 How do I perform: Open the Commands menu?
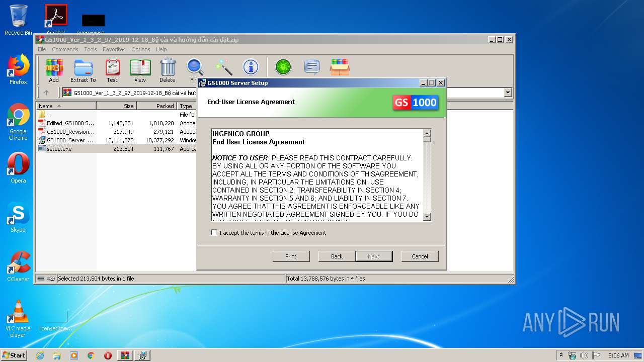pos(65,49)
